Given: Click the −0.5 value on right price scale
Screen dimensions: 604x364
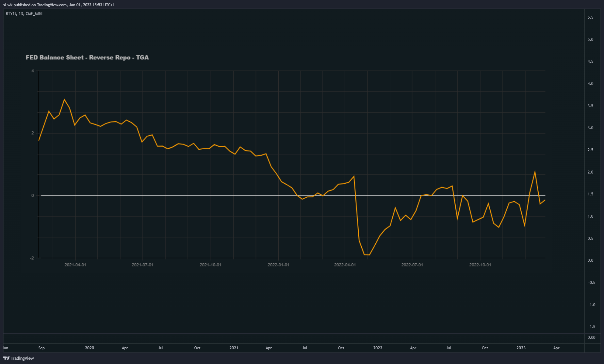Looking at the screenshot, I should pyautogui.click(x=591, y=283).
